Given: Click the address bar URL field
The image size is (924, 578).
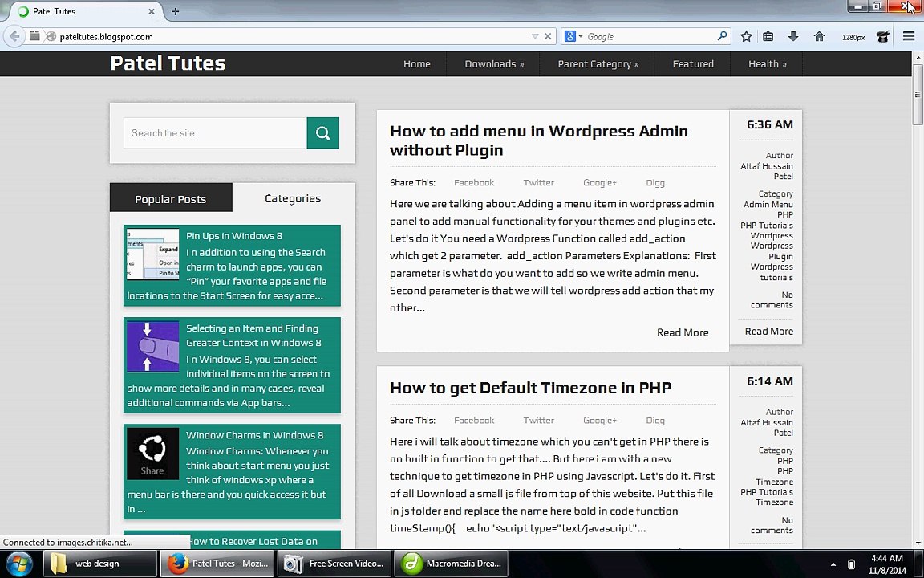Looking at the screenshot, I should tap(292, 37).
